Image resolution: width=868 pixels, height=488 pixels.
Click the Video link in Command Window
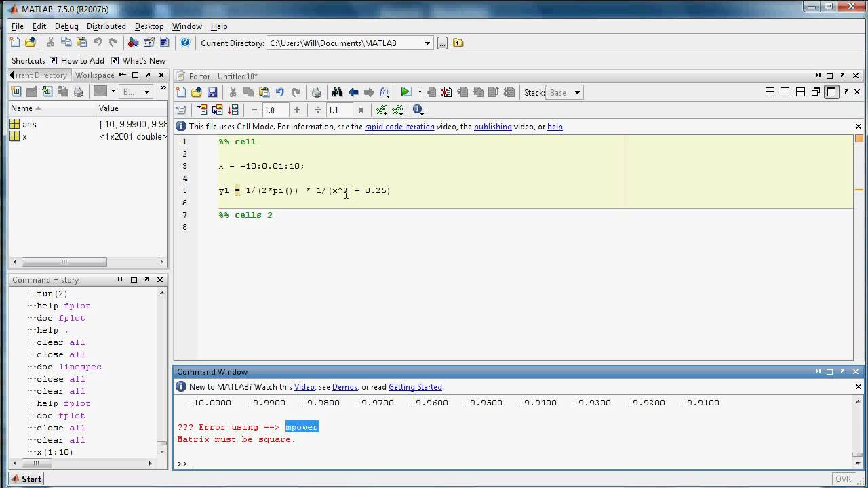(304, 387)
